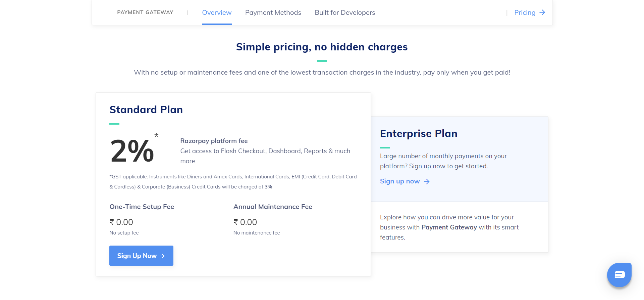Image resolution: width=644 pixels, height=300 pixels.
Task: Click the 'Razorpay platform fee' label
Action: (214, 141)
